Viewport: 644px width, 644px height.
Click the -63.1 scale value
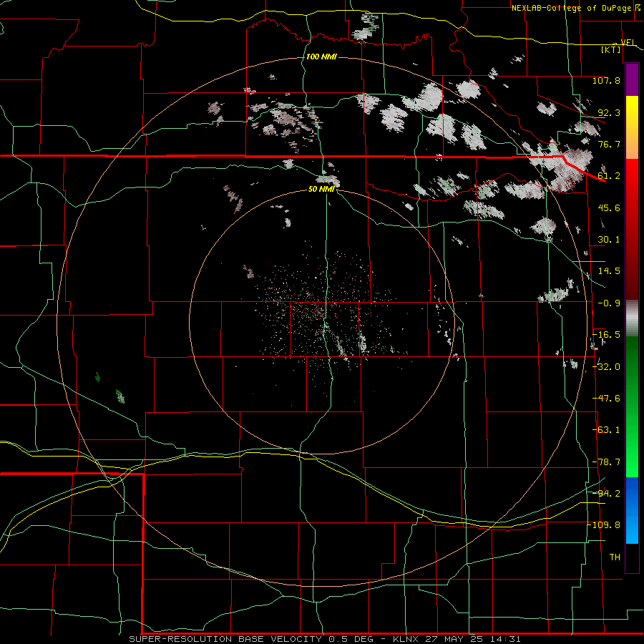606,430
